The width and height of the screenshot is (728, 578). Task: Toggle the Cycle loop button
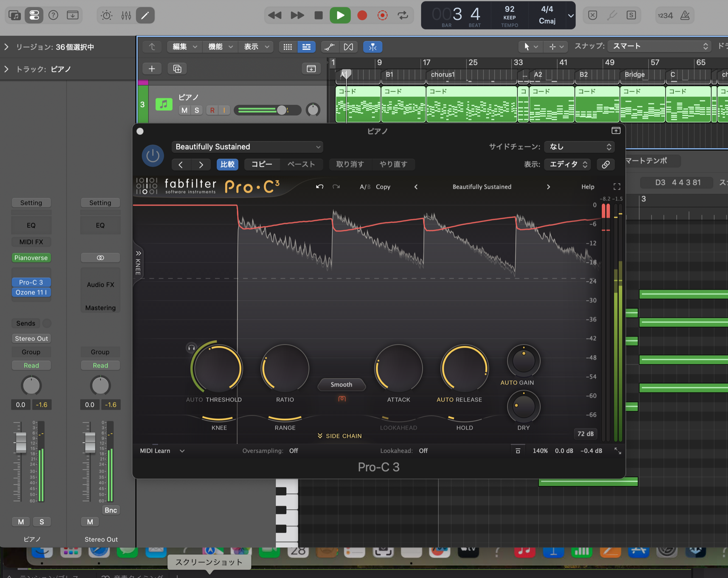tap(403, 15)
